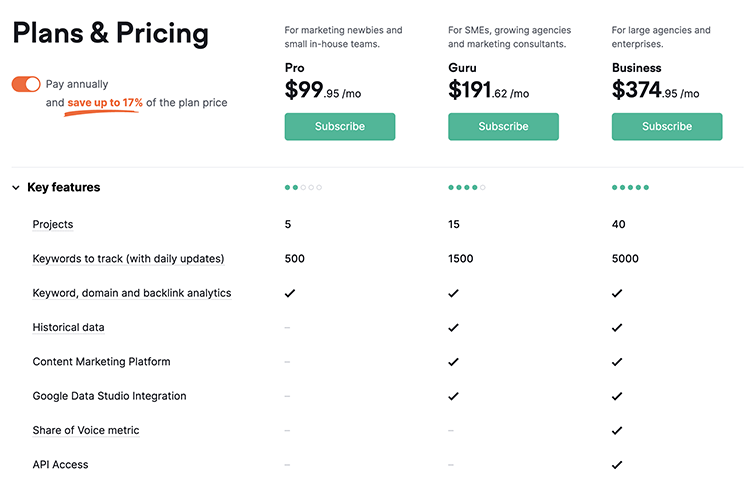This screenshot has height=495, width=750.
Task: Click the API Access feature label
Action: click(x=60, y=465)
